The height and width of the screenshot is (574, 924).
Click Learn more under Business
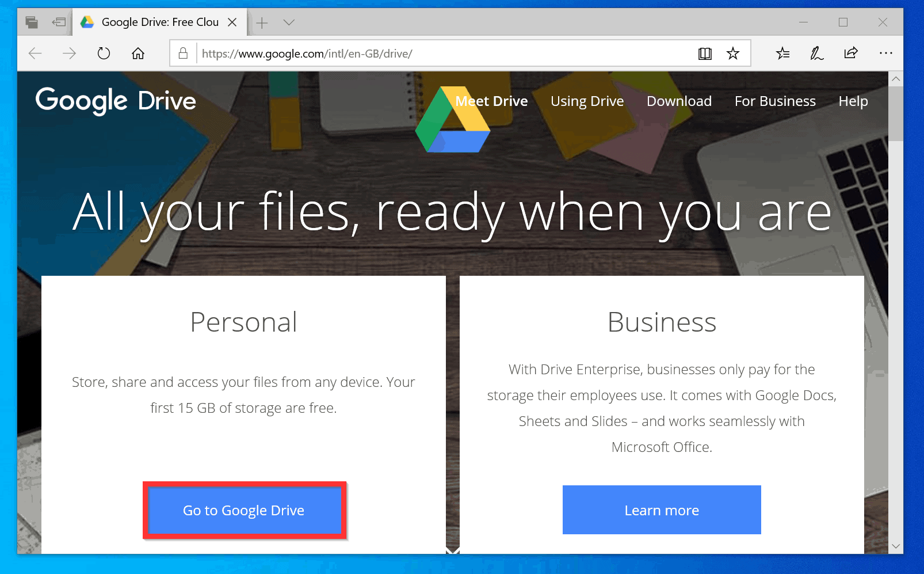(x=661, y=510)
